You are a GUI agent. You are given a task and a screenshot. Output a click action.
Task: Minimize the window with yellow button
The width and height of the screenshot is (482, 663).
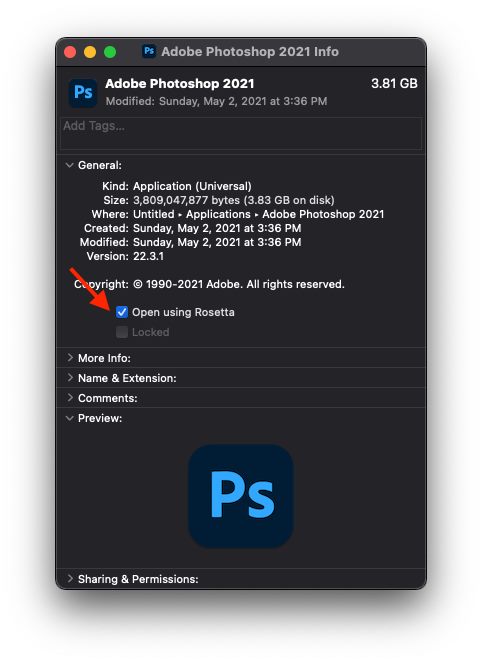90,52
